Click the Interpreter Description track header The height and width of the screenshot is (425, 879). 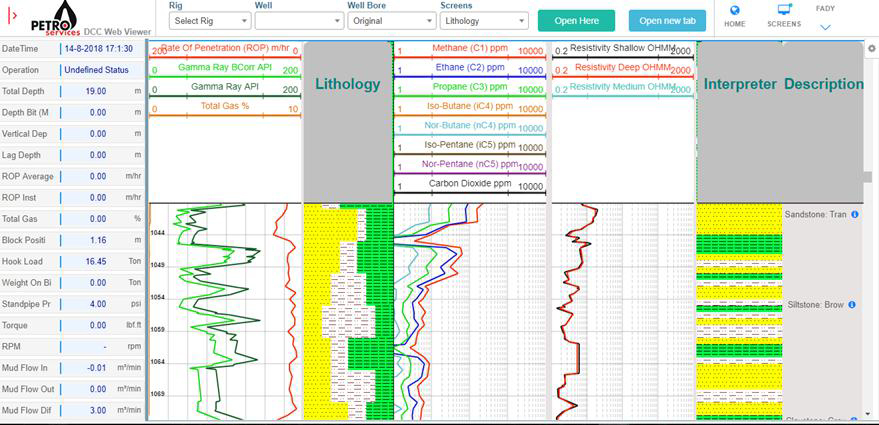(782, 85)
